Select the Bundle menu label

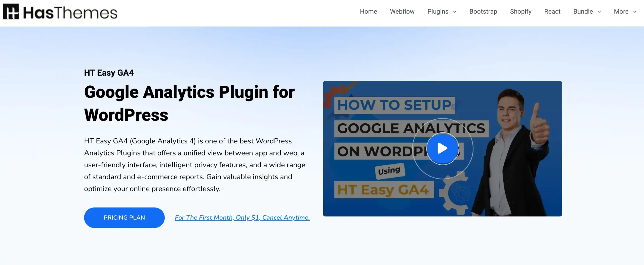click(x=583, y=12)
